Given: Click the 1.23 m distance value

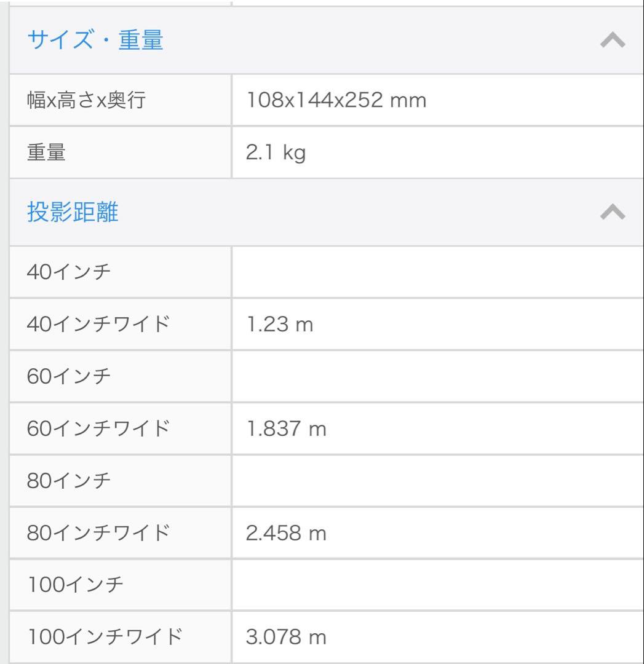Looking at the screenshot, I should click(280, 323).
